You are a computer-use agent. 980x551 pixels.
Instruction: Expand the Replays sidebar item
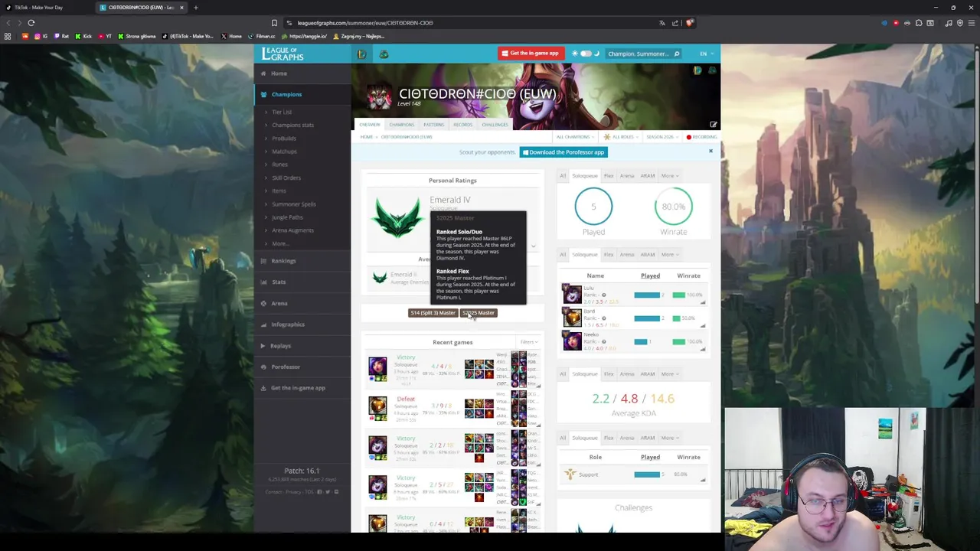[280, 346]
